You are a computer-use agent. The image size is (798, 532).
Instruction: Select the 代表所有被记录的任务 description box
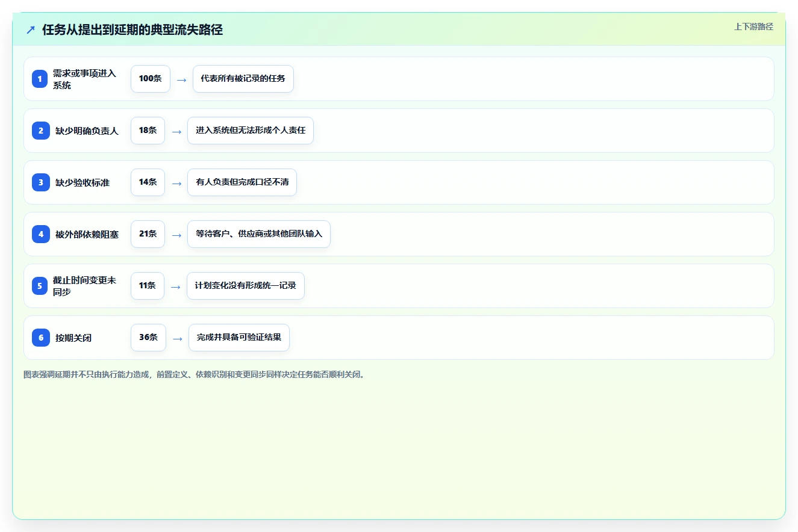pyautogui.click(x=243, y=79)
